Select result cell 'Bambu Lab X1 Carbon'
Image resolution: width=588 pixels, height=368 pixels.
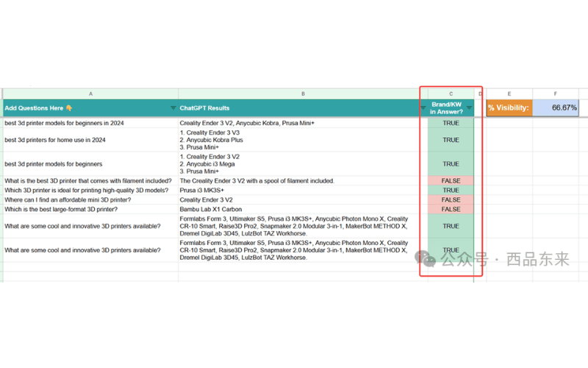click(x=303, y=209)
